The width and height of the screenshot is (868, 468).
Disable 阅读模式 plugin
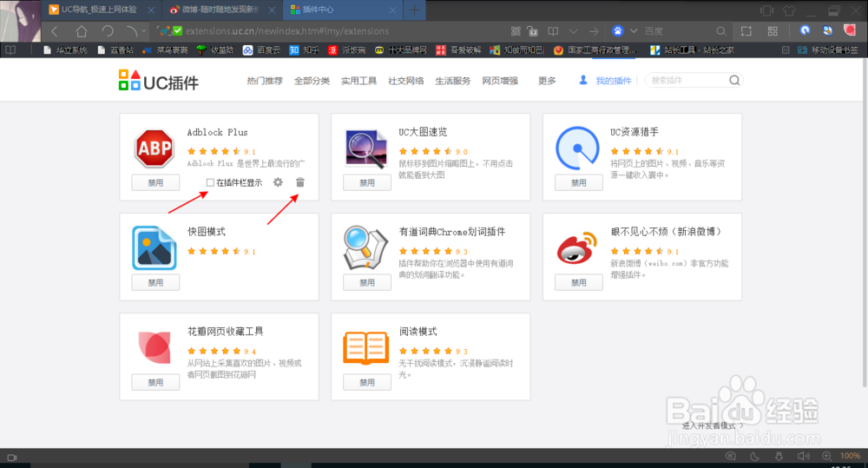pos(367,382)
